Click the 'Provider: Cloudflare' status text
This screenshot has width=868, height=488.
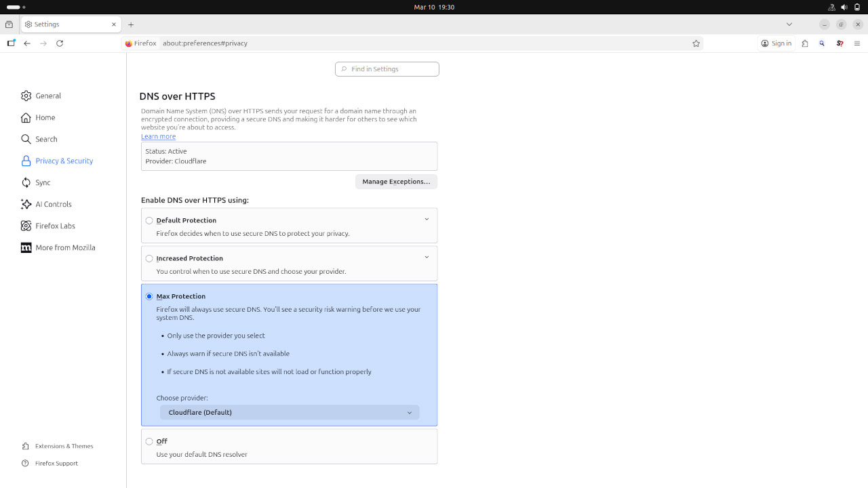[176, 161]
